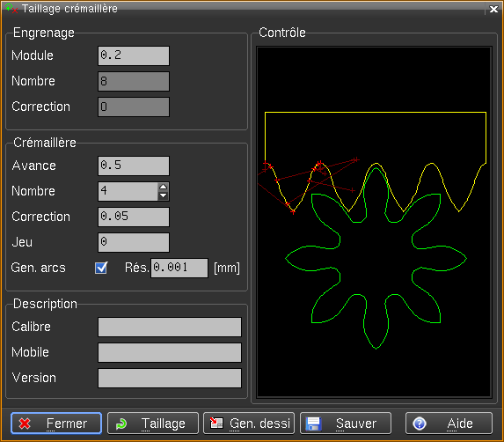Click the Crémaillère Nombre spin box value

(x=128, y=191)
